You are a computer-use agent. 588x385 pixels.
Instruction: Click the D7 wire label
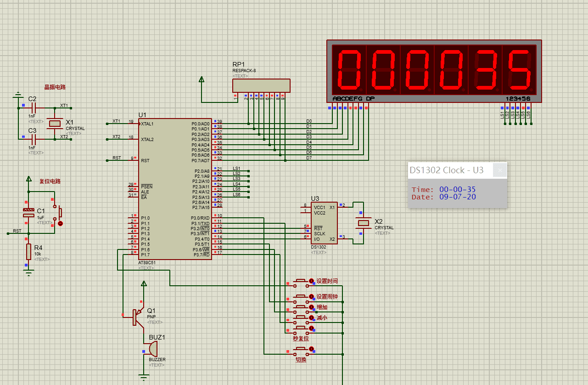coord(309,158)
